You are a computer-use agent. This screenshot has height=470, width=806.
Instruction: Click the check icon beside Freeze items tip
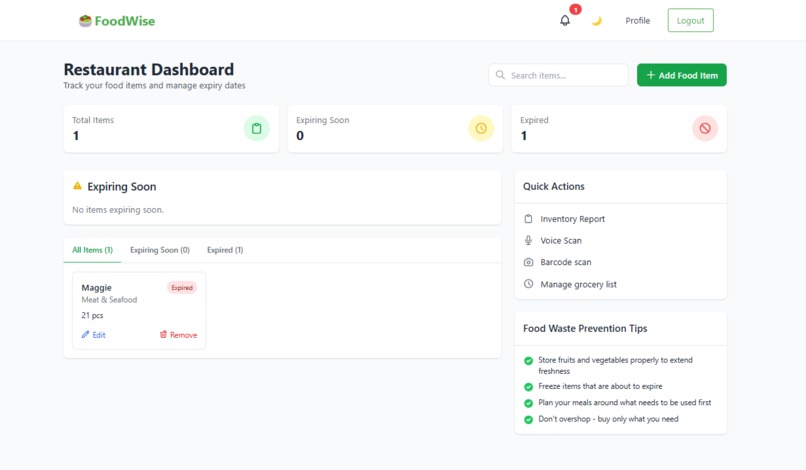528,386
